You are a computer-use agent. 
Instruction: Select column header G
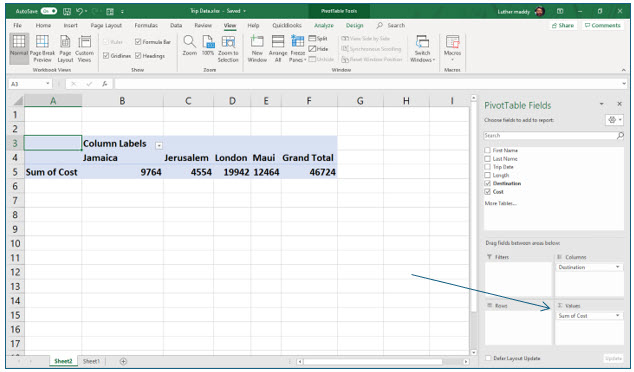point(360,101)
